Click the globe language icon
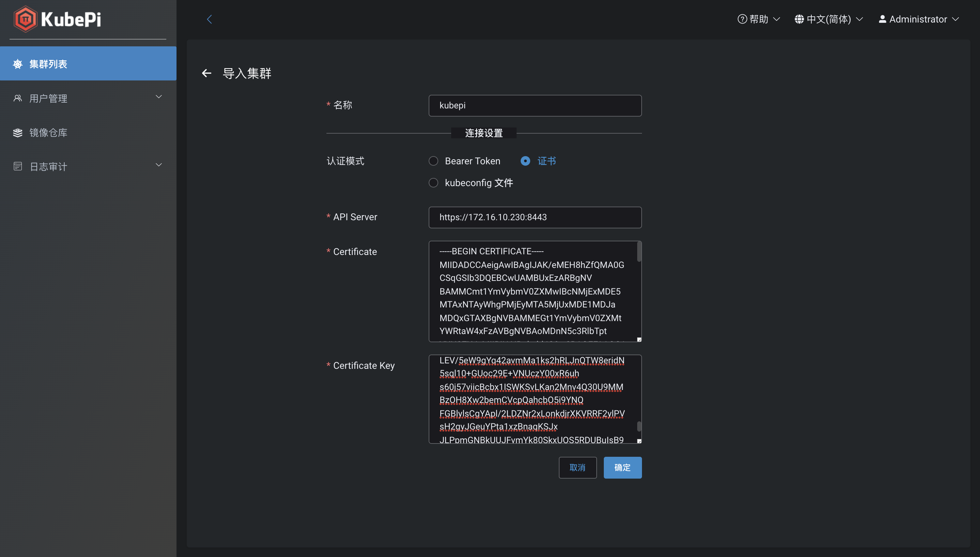Image resolution: width=980 pixels, height=557 pixels. 799,19
